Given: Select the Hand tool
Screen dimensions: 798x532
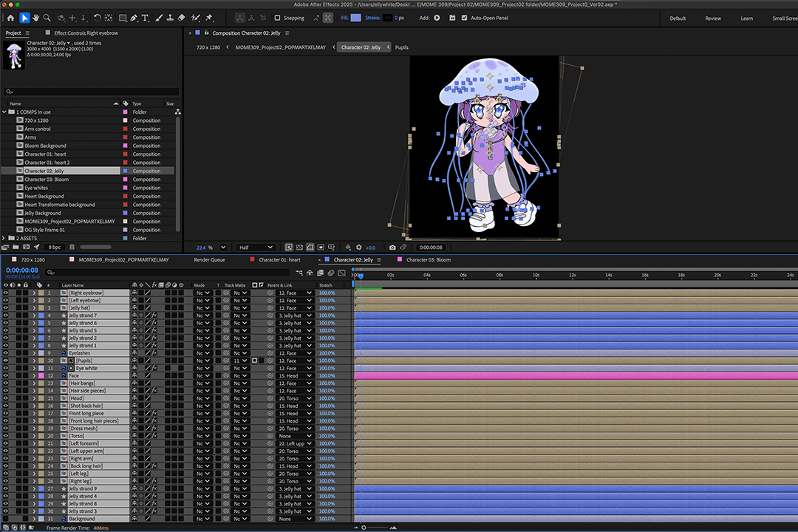Looking at the screenshot, I should pyautogui.click(x=35, y=18).
